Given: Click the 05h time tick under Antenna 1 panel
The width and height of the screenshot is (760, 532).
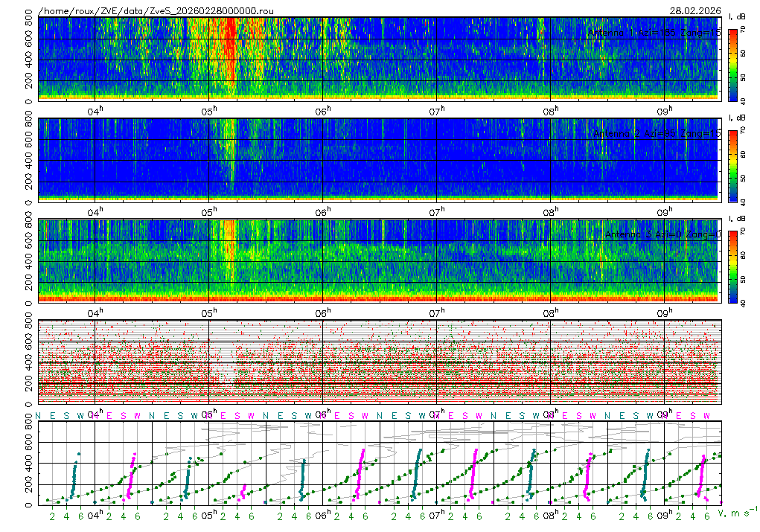Looking at the screenshot, I should 209,110.
